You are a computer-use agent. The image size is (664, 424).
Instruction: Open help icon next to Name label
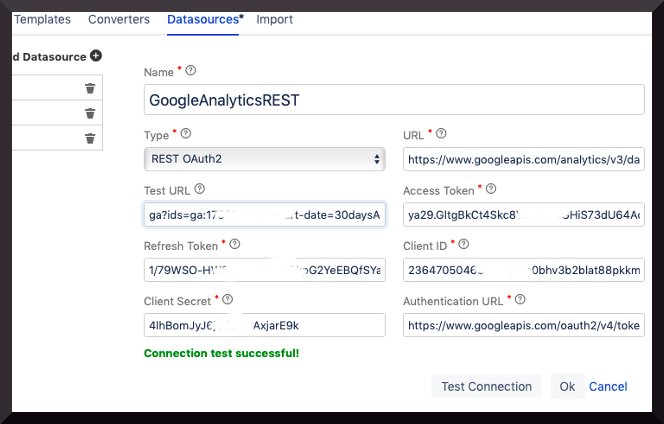click(191, 70)
